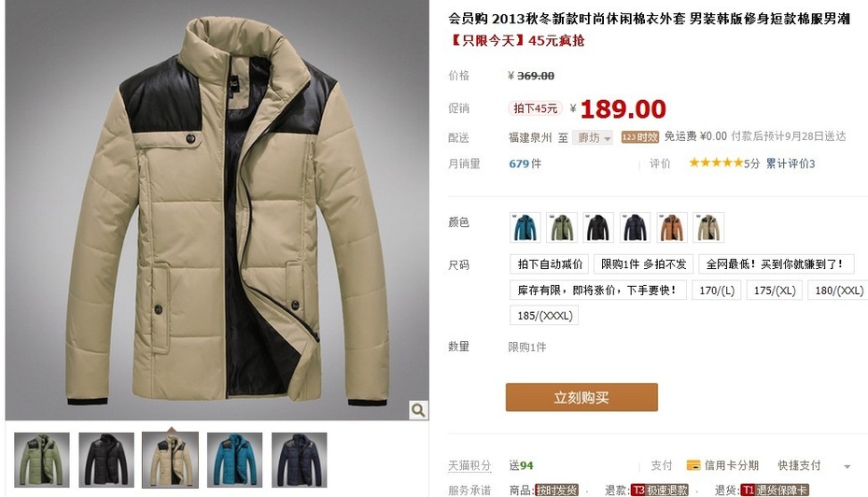Open the green jacket thumbnail below photo

[x=42, y=460]
